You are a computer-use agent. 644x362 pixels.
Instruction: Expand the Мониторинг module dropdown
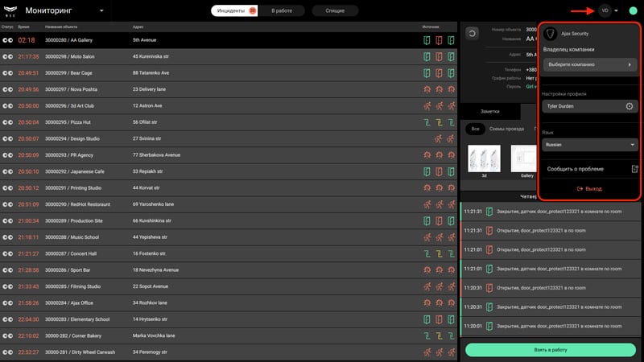101,10
